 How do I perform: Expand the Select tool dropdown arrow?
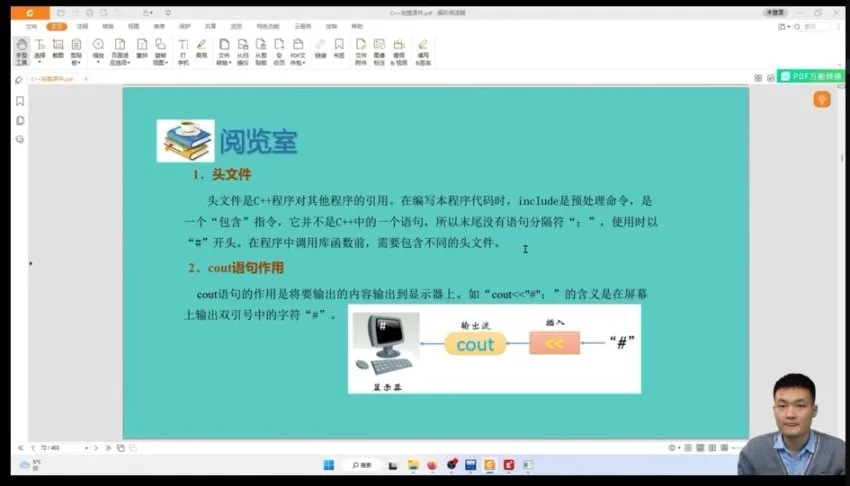pos(40,62)
